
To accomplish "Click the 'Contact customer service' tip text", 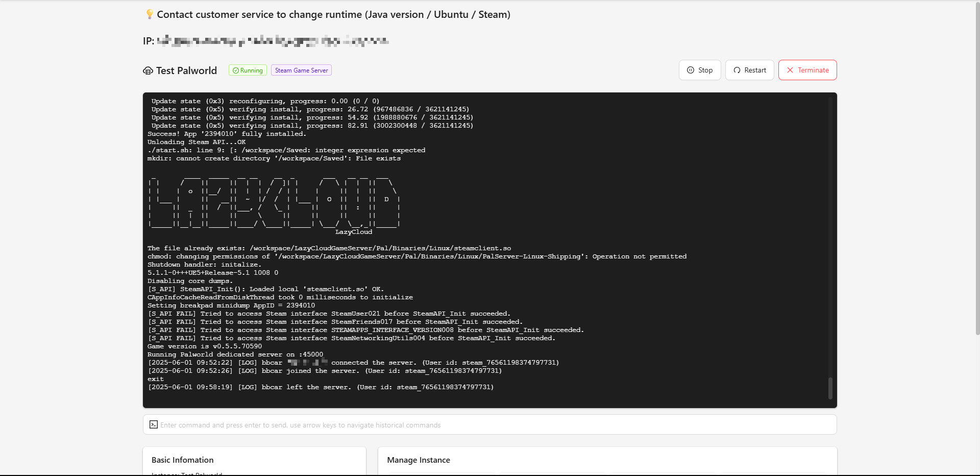I will pyautogui.click(x=333, y=14).
